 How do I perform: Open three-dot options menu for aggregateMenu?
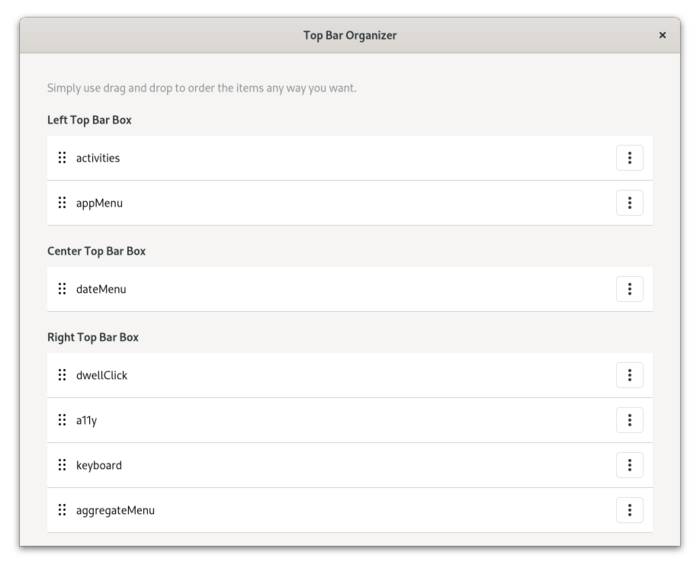coord(629,510)
